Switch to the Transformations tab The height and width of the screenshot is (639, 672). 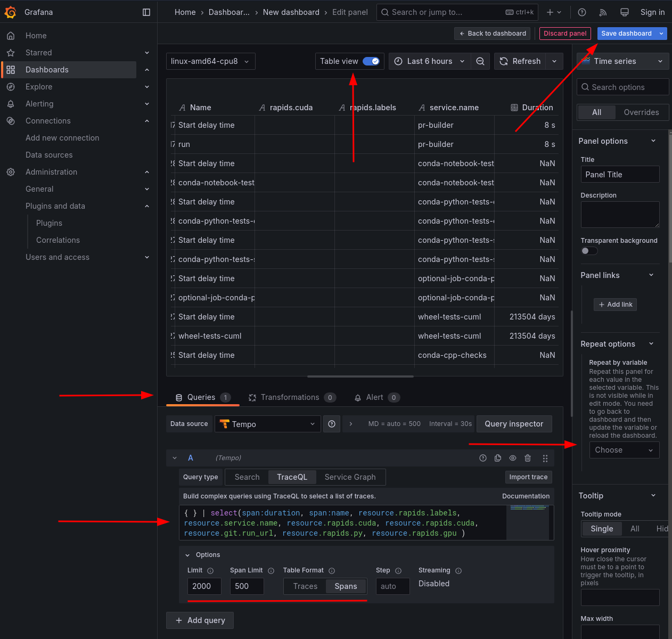click(x=291, y=397)
